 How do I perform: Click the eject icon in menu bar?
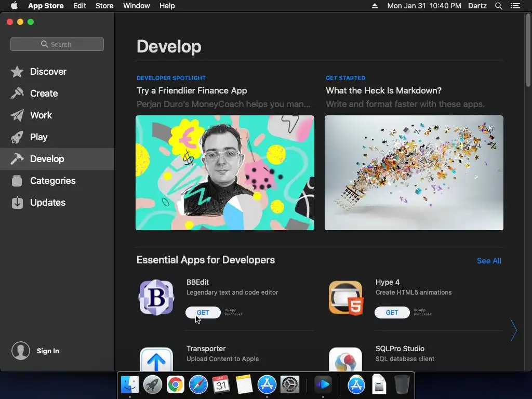[x=375, y=6]
